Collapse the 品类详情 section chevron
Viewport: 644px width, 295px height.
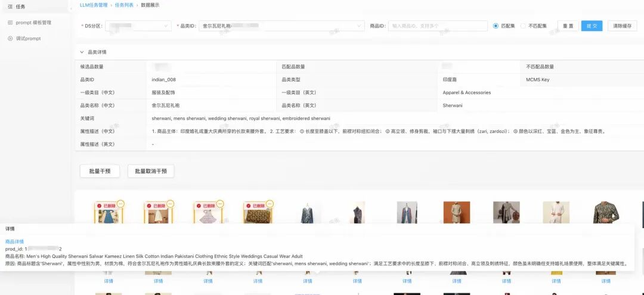(x=82, y=52)
